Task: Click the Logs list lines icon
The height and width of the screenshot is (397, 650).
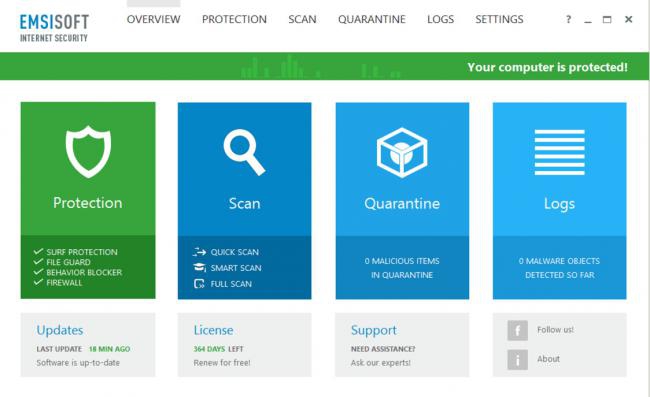Action: pos(559,152)
